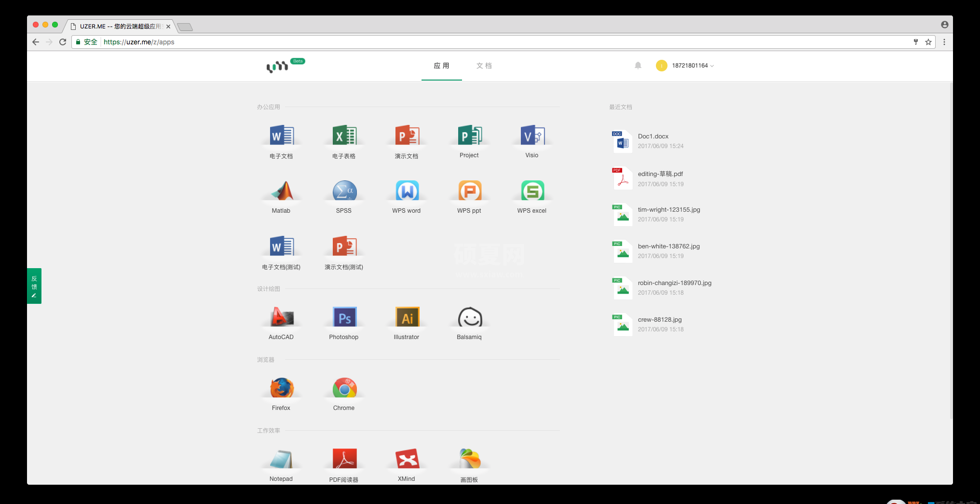This screenshot has height=504, width=980.
Task: Open WPS ppt
Action: (470, 191)
